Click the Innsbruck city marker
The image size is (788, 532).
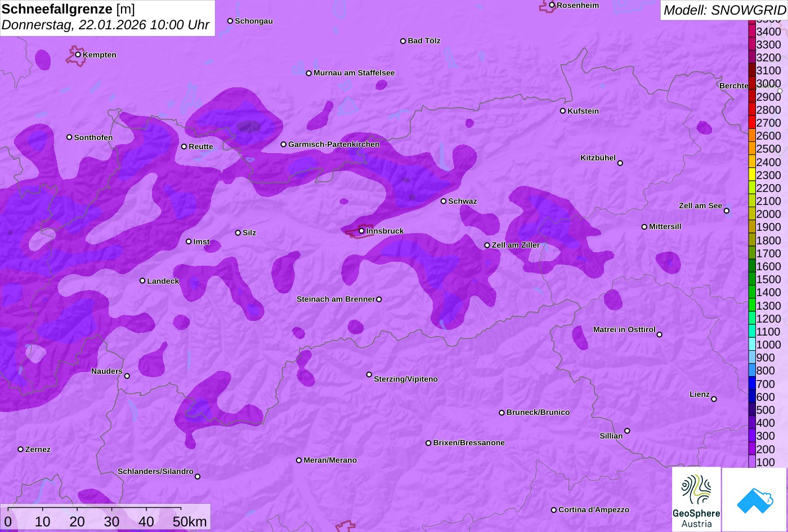361,231
